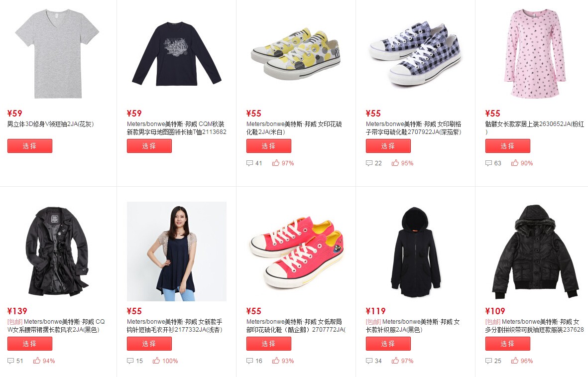The height and width of the screenshot is (377, 588).
Task: Open black fur-hood jacket product image
Action: [x=535, y=251]
